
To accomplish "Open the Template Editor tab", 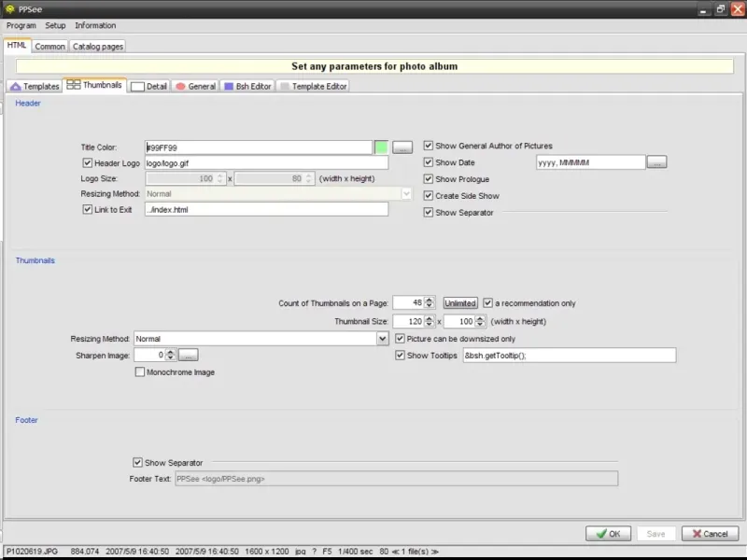I will tap(314, 86).
